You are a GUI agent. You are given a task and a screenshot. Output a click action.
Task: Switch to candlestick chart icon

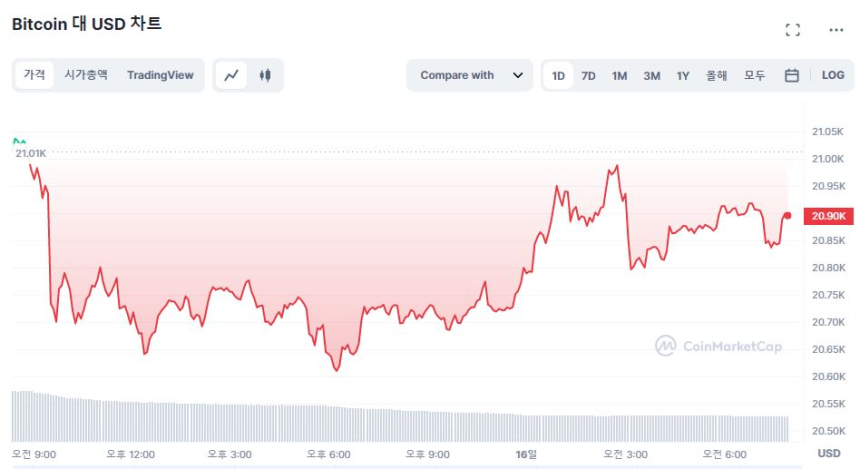[x=265, y=75]
